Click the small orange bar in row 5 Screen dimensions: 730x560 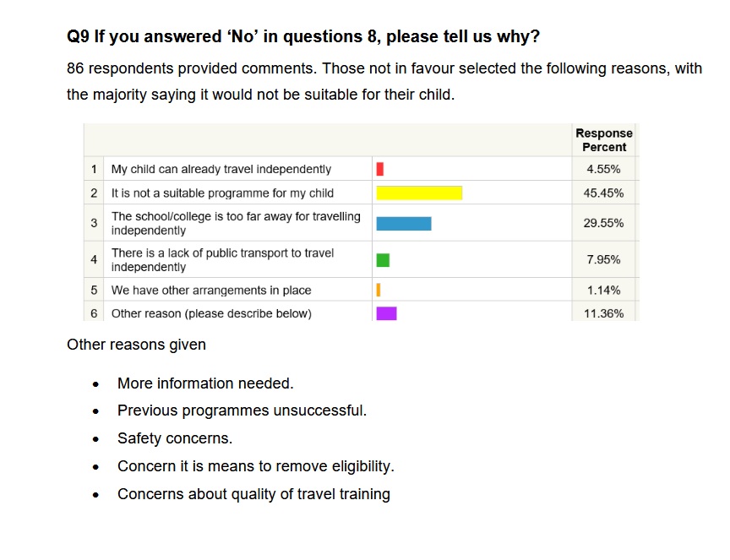pyautogui.click(x=379, y=290)
